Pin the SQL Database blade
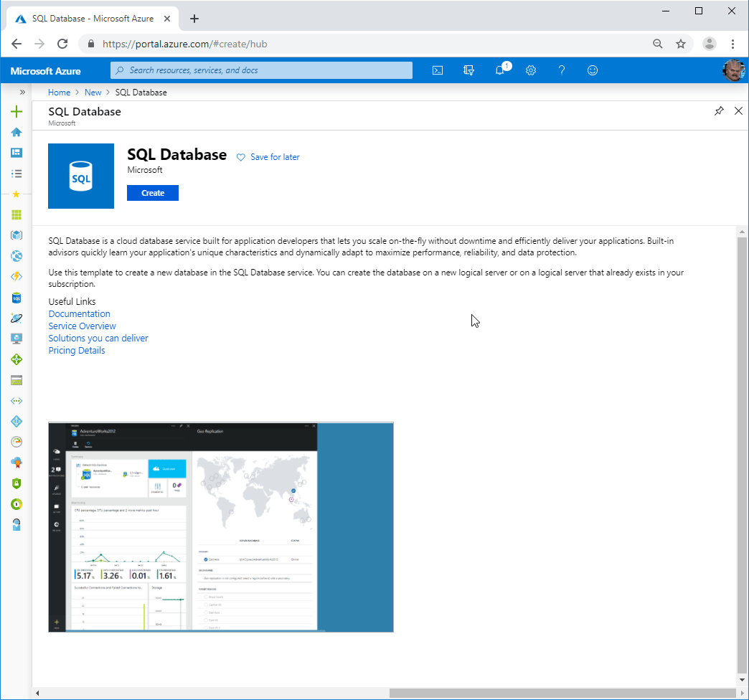The image size is (749, 700). (718, 110)
